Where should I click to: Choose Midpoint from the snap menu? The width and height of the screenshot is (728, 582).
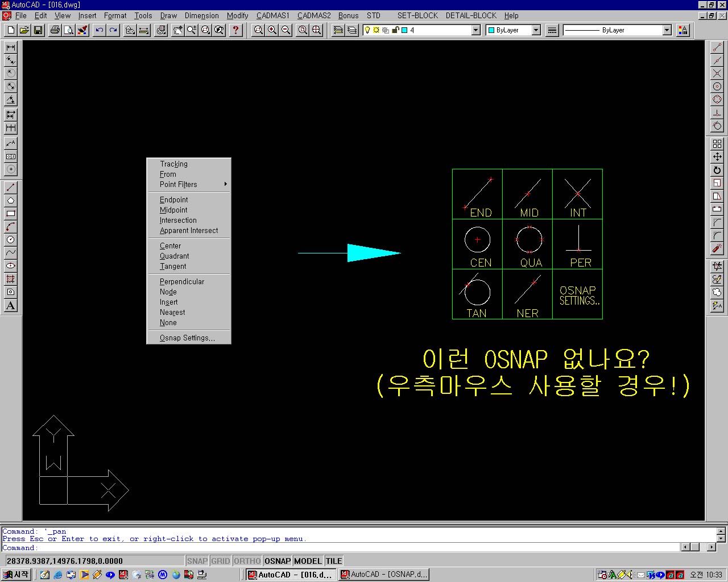[x=173, y=210]
